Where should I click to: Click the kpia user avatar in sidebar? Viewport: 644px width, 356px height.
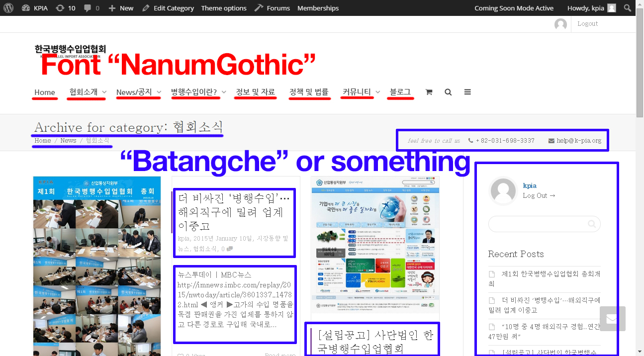503,191
